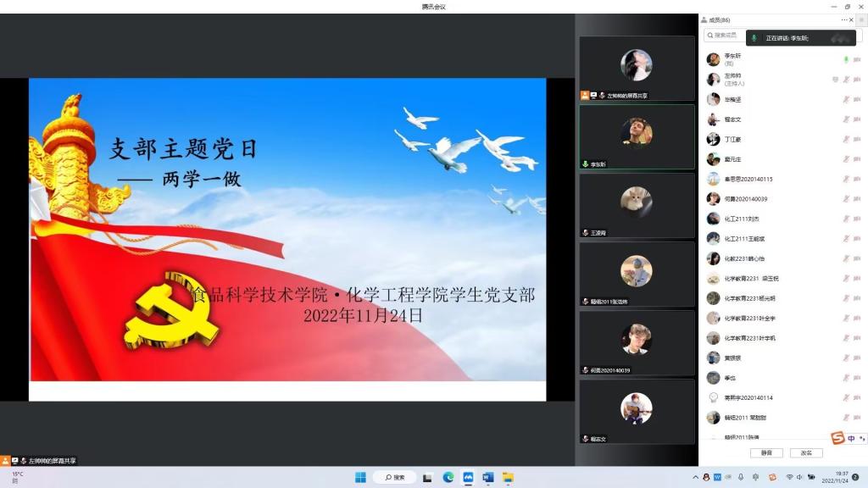Viewport: 868px width, 488px height.
Task: Click the camera icon beside 程志文
Action: pos(857,119)
